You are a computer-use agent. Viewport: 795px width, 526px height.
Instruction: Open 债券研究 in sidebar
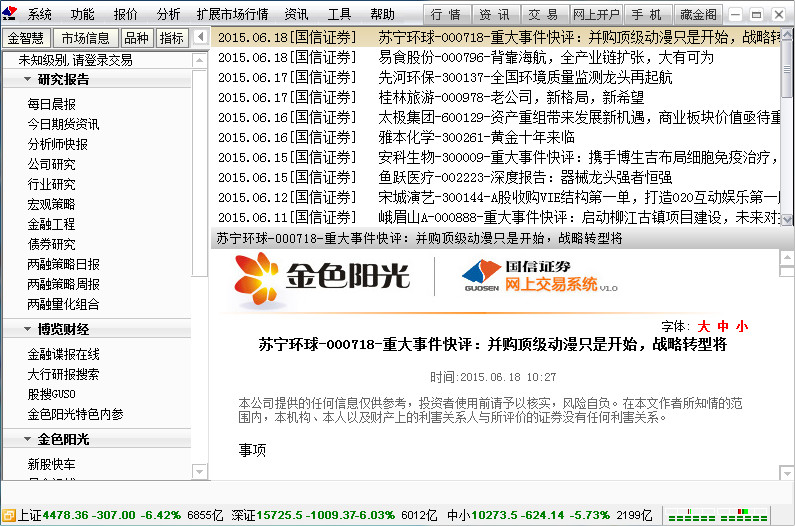[52, 244]
